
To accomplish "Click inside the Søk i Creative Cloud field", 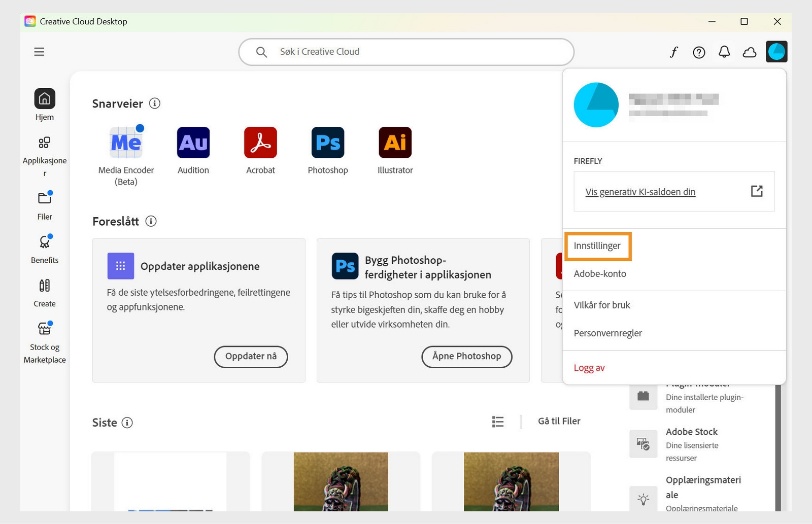I will (x=406, y=51).
